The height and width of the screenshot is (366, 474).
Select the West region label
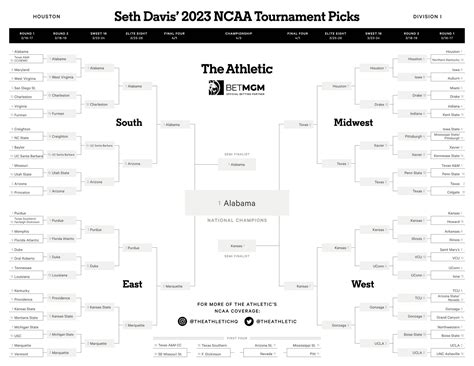(363, 284)
